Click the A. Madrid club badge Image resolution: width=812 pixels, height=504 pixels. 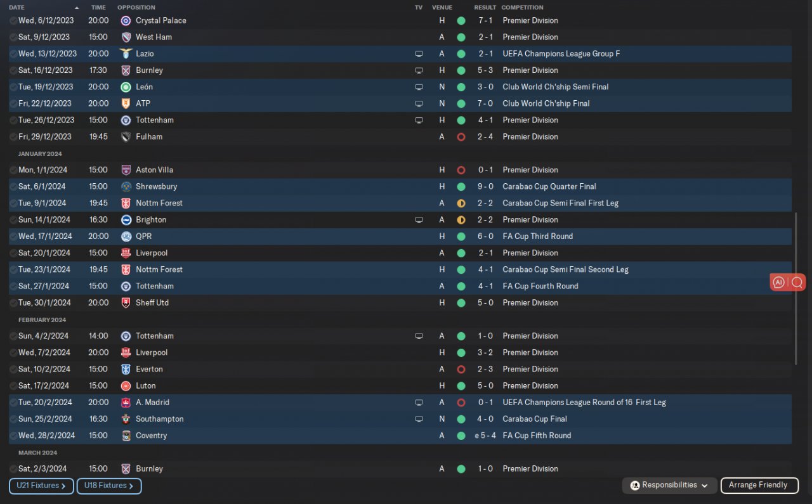(x=126, y=403)
